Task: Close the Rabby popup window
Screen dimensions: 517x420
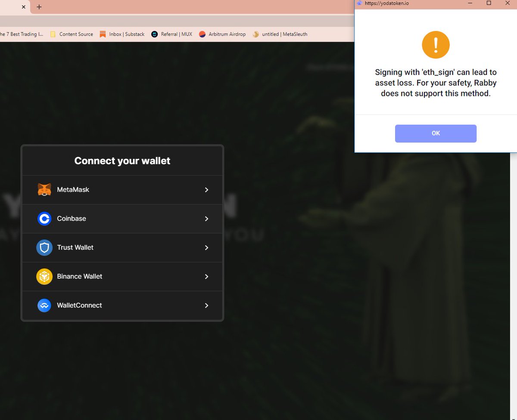Action: click(x=507, y=3)
